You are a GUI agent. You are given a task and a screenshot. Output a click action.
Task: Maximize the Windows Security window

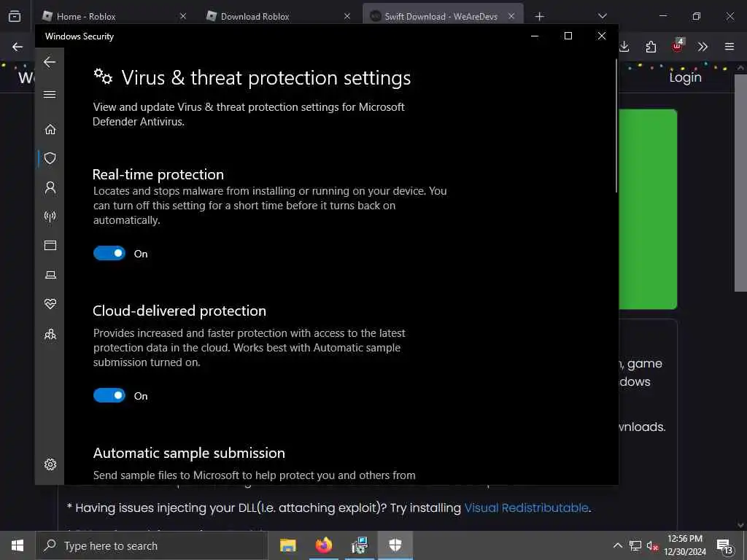[x=568, y=36]
